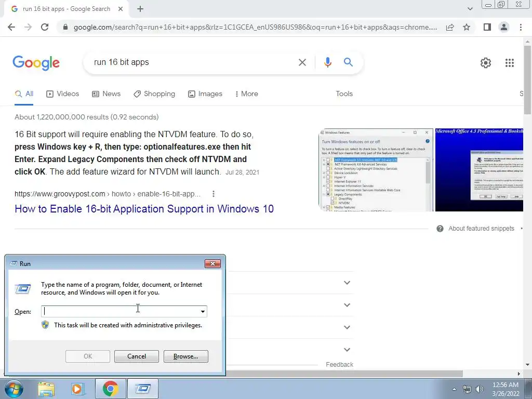Viewport: 532px width, 399px height.
Task: Open Microsoft Office 4.3 thumbnail image
Action: tap(479, 170)
